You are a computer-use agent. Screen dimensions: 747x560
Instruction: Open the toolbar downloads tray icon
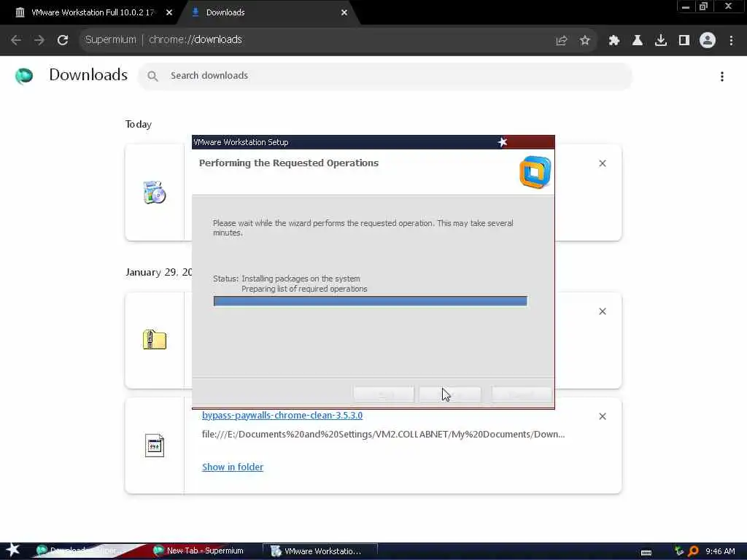661,41
